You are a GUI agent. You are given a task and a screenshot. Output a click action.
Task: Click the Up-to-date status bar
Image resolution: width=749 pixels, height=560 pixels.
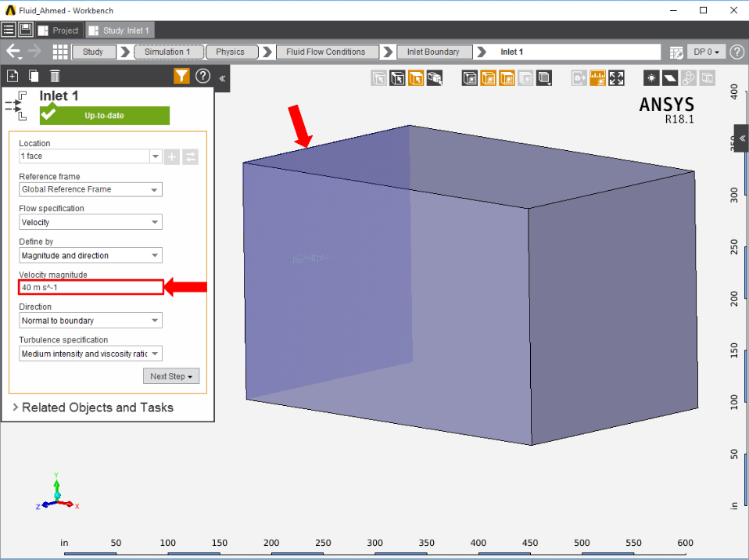(104, 115)
